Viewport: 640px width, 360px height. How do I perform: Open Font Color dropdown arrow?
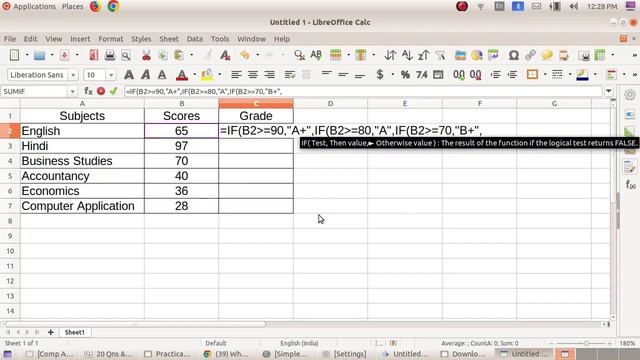pos(194,75)
